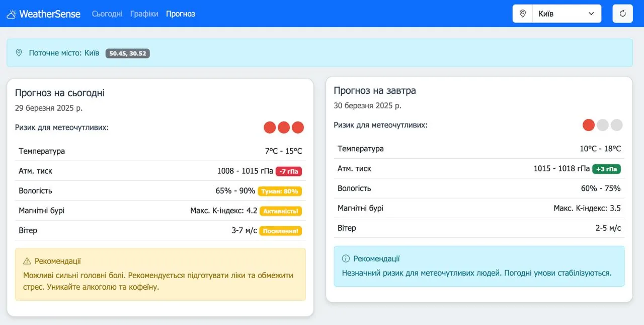Viewport: 644px width, 325px height.
Task: Click the Активність! magnetic storm badge
Action: pos(281,211)
